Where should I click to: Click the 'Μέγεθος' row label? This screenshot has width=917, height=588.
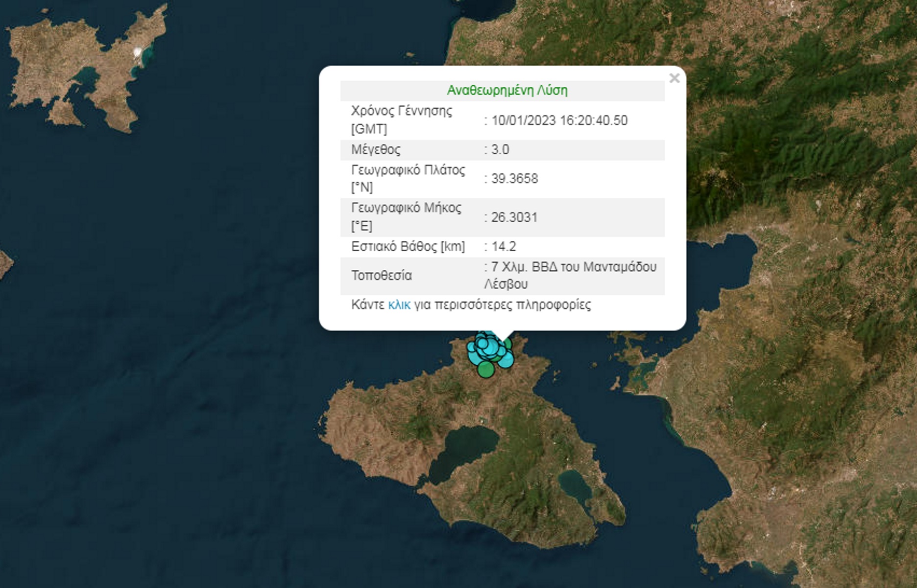coord(376,150)
